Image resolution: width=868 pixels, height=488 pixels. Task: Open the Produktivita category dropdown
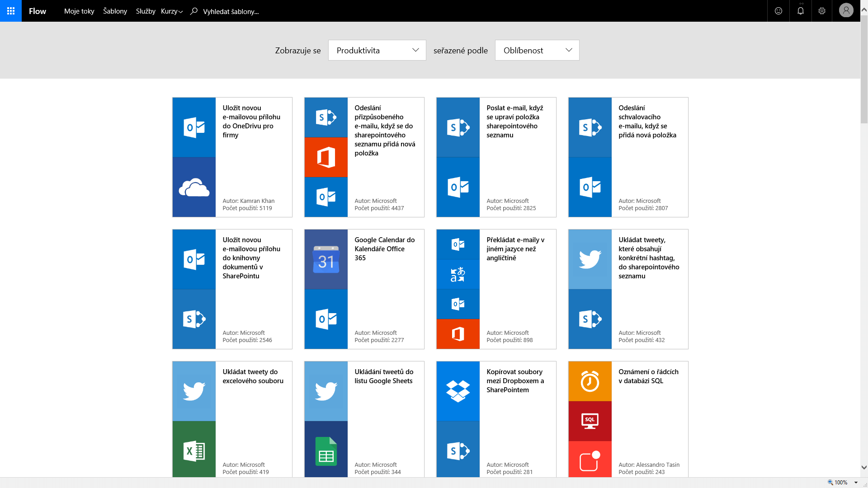[x=377, y=50]
